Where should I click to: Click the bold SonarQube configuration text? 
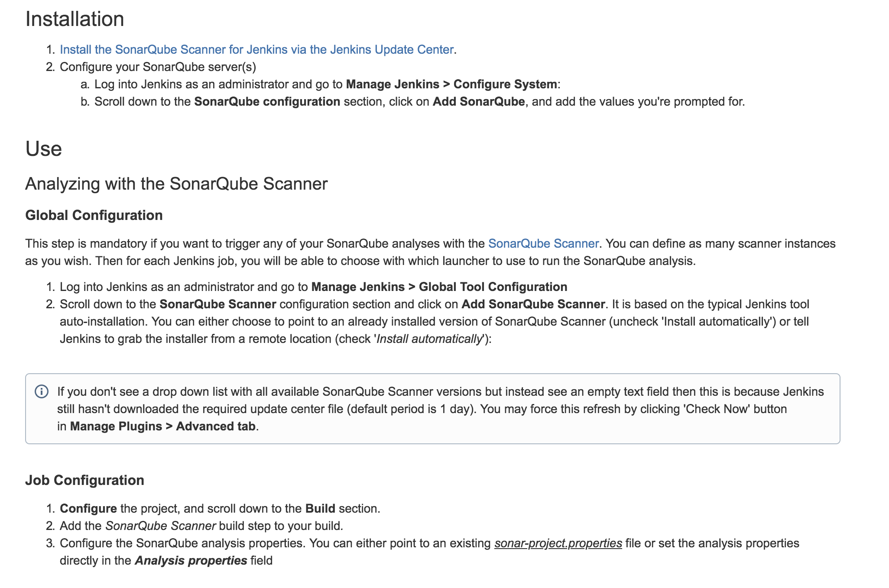point(267,102)
